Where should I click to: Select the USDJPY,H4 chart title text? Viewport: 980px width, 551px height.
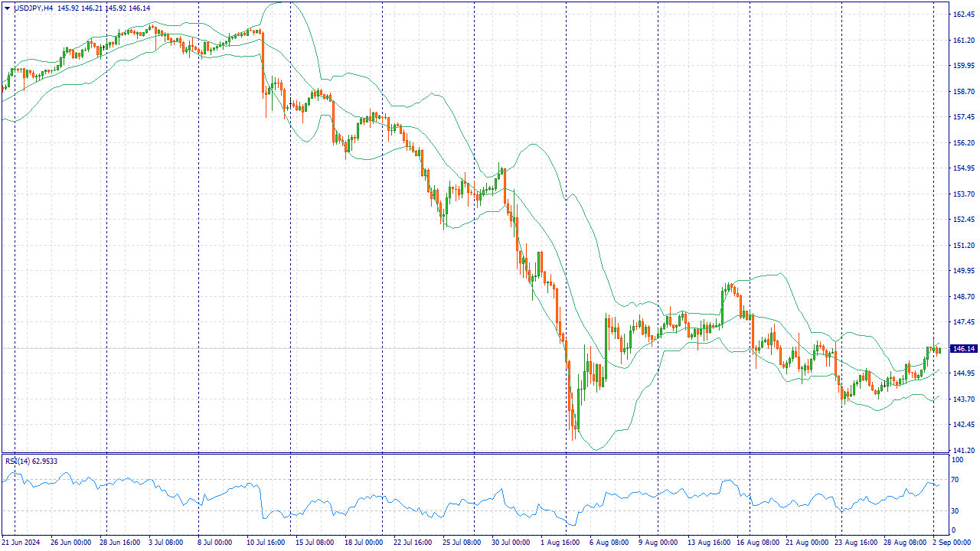34,8
